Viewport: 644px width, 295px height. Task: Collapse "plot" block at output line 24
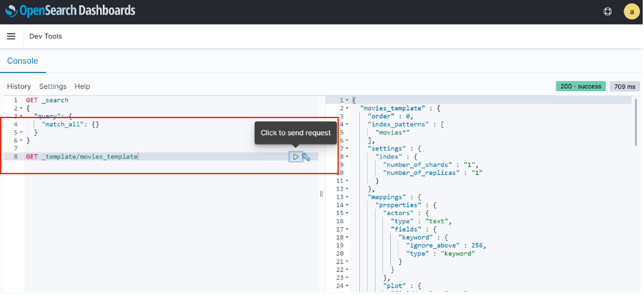[x=347, y=286]
